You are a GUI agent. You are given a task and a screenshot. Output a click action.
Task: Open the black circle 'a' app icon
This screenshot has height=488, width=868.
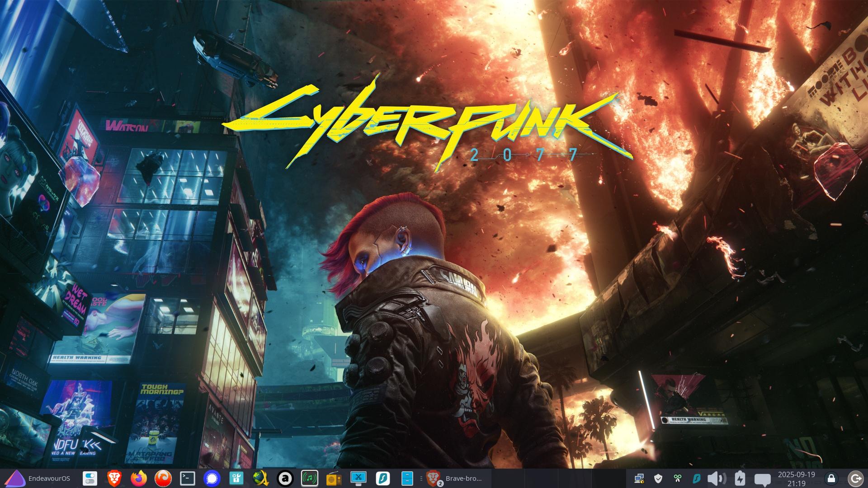coord(285,478)
